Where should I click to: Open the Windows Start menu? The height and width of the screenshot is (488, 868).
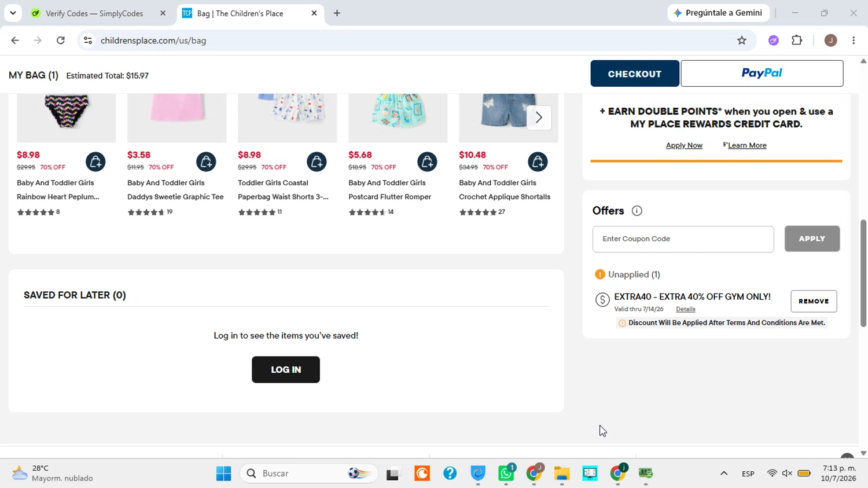223,474
